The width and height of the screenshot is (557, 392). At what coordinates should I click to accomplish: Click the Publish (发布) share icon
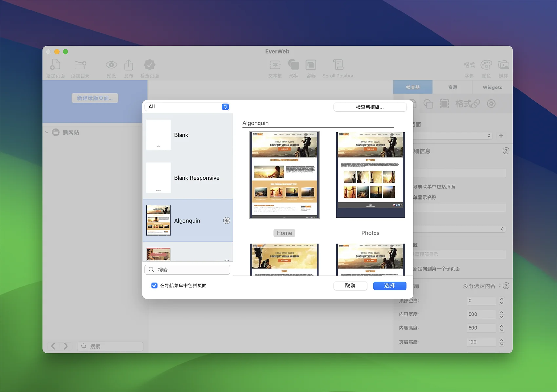coord(128,65)
